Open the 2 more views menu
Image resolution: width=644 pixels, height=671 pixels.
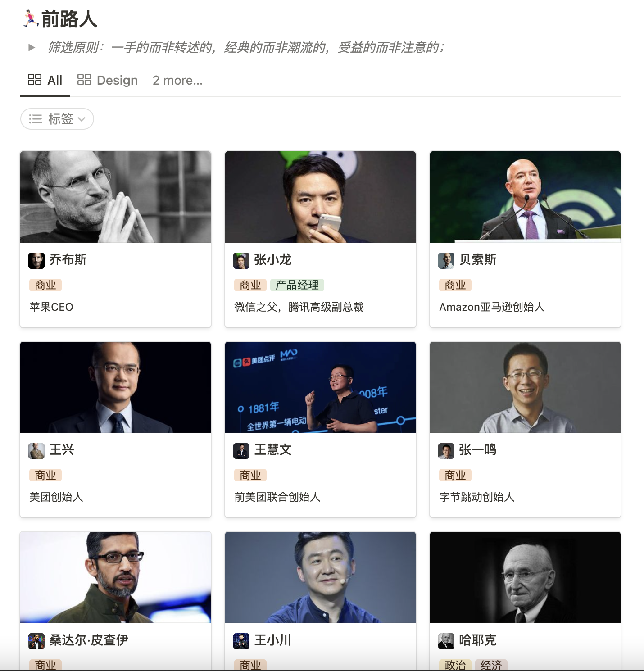tap(177, 80)
